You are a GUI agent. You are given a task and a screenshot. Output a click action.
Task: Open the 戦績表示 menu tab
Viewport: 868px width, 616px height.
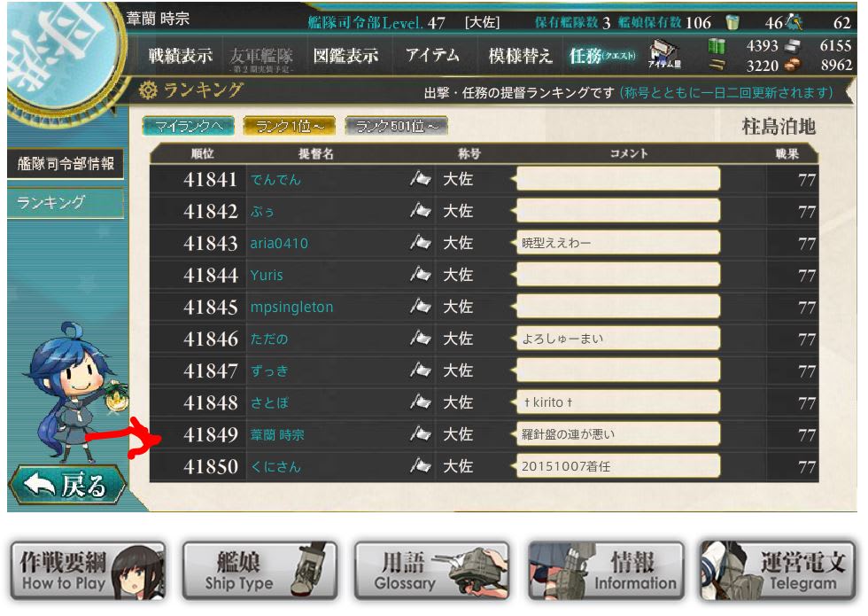[x=181, y=55]
